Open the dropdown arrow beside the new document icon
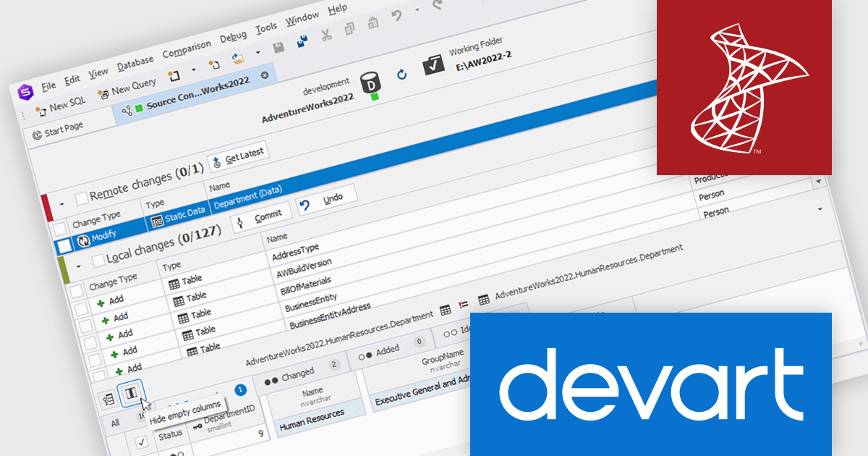This screenshot has height=456, width=868. [x=193, y=70]
